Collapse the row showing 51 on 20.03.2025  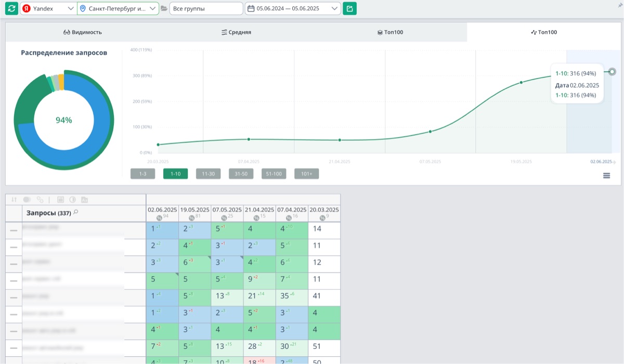14,348
